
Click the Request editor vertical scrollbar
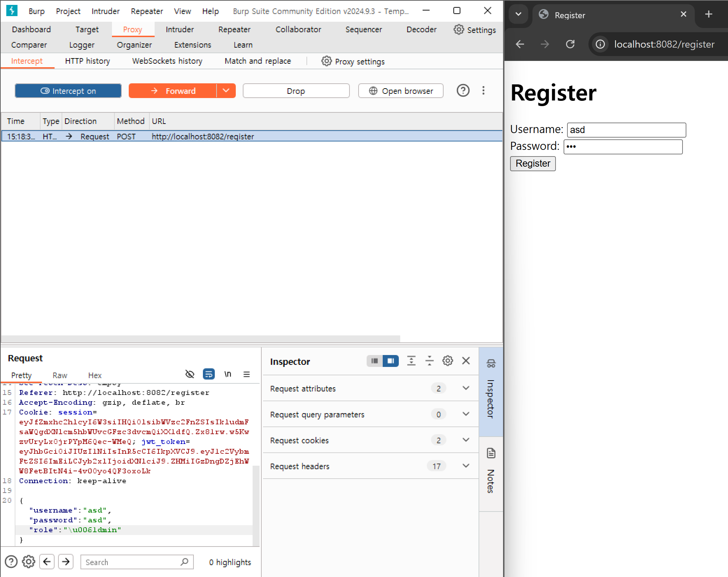256,505
